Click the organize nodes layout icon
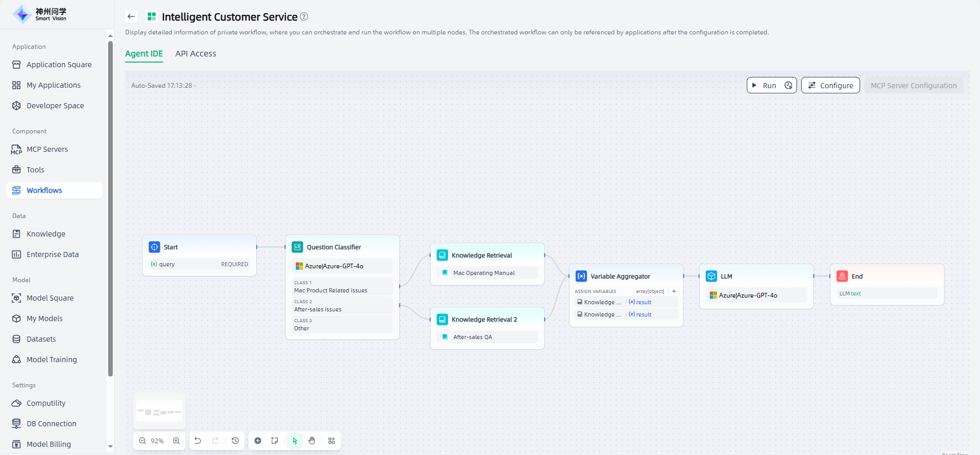The height and width of the screenshot is (455, 980). tap(332, 441)
